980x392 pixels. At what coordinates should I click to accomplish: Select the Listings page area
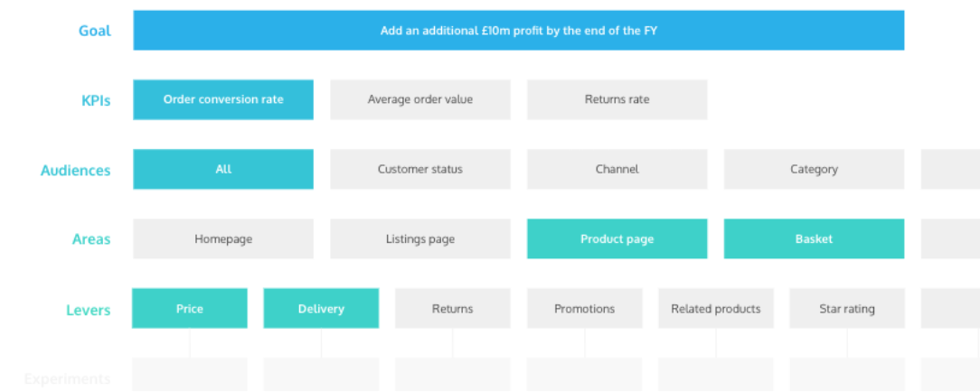tap(420, 239)
